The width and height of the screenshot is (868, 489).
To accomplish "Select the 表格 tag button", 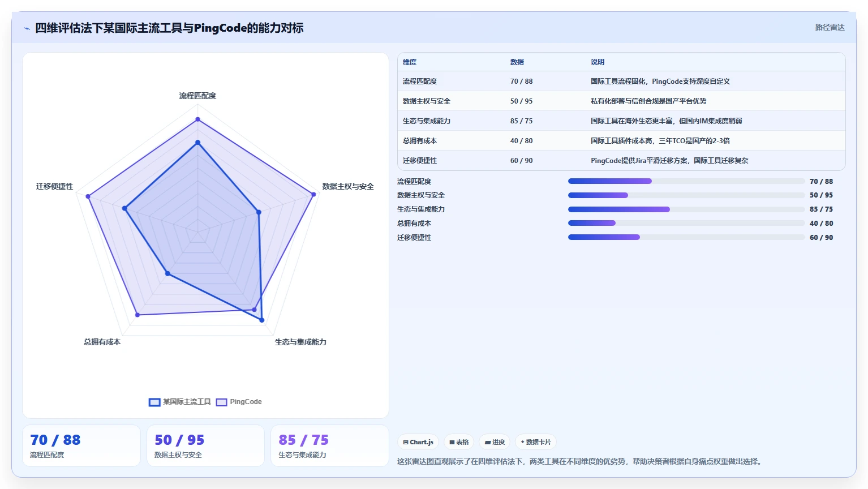I will point(459,442).
